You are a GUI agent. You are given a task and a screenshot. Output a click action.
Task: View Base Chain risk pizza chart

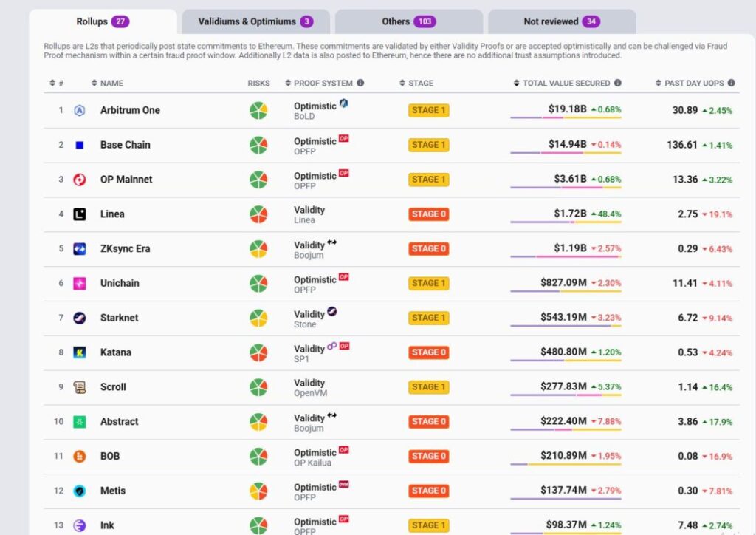[258, 145]
